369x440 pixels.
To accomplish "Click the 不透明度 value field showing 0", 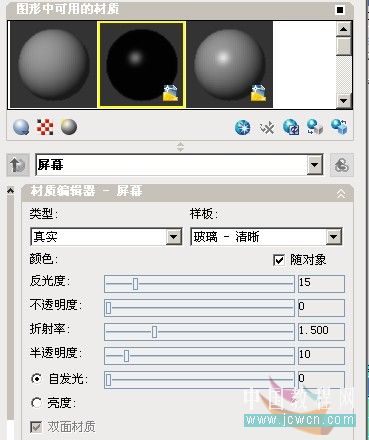I will tap(321, 308).
